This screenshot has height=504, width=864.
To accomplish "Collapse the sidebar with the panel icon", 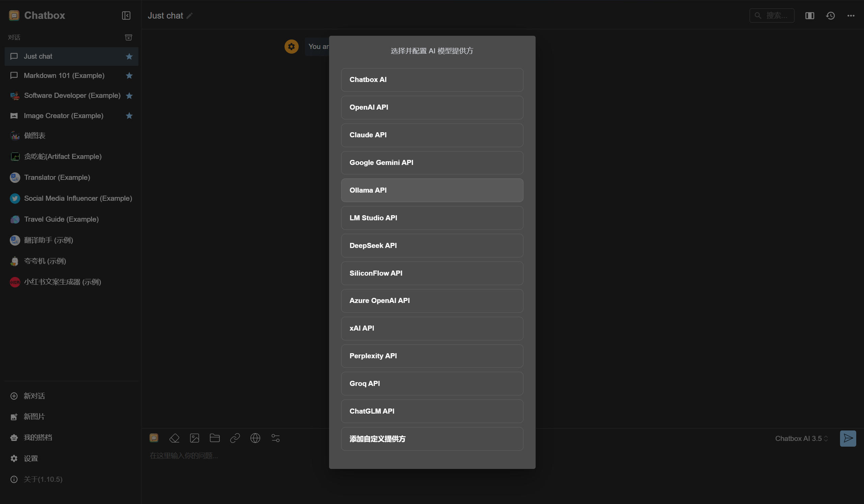I will (x=126, y=16).
